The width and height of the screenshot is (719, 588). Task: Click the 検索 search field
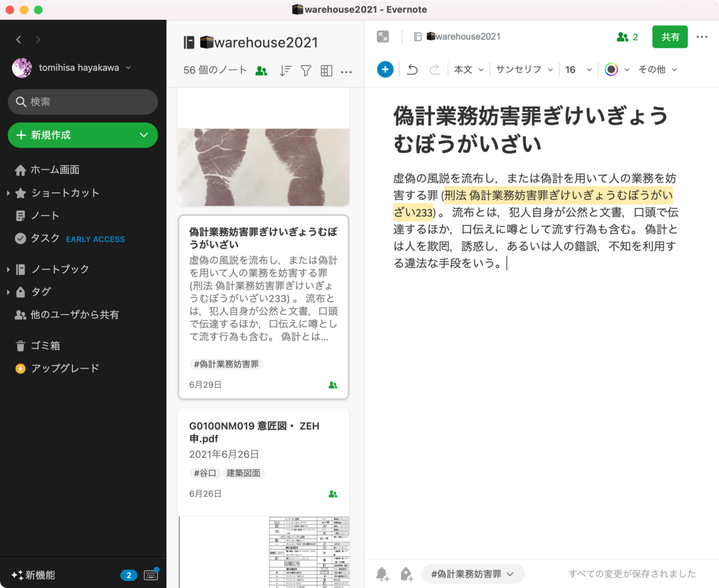coord(83,102)
